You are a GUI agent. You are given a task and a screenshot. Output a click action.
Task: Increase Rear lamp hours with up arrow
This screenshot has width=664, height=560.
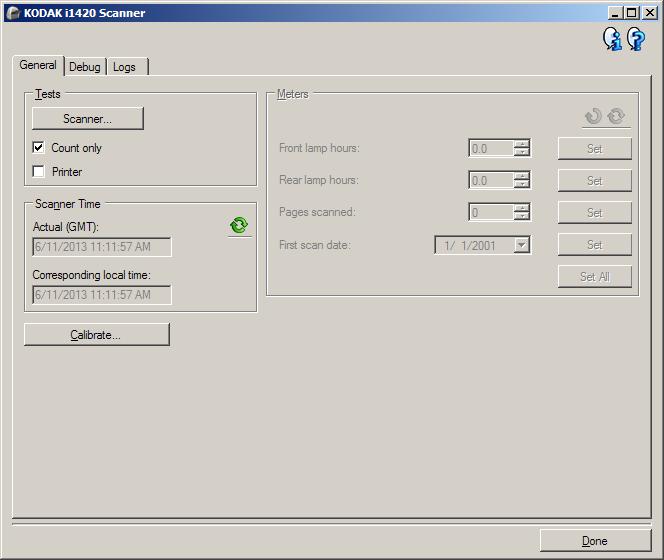tap(522, 176)
